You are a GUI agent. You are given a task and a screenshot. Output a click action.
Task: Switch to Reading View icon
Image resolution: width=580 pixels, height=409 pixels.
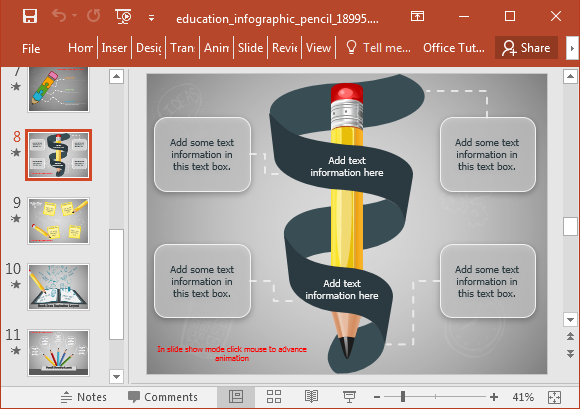(x=311, y=396)
